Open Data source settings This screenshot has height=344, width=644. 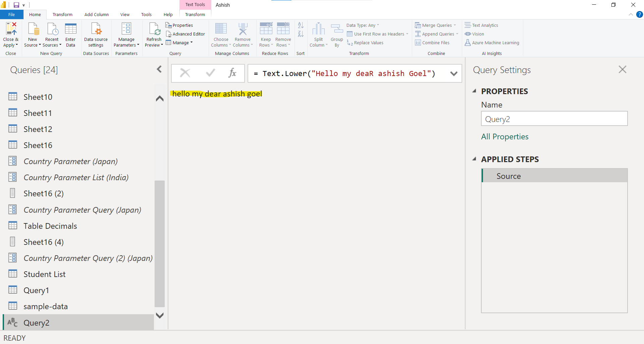click(96, 34)
